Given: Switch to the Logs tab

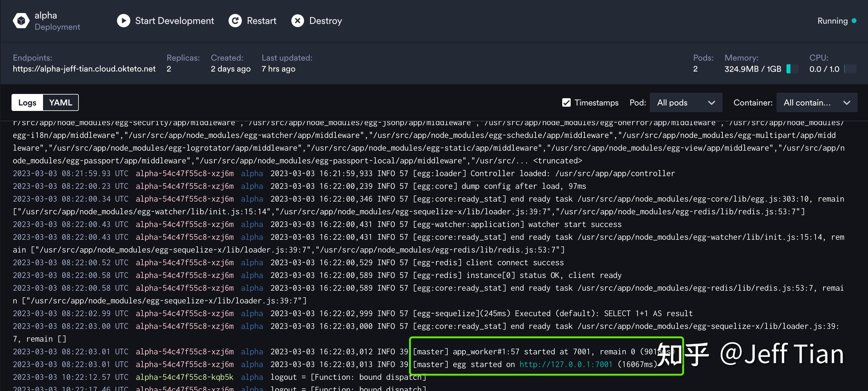Looking at the screenshot, I should (x=27, y=102).
